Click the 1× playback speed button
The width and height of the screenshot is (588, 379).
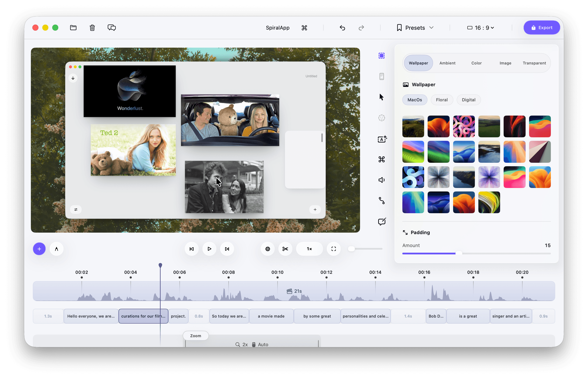click(309, 249)
